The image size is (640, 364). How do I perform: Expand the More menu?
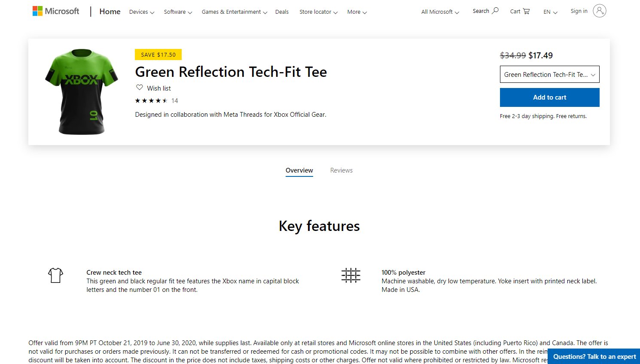click(357, 12)
